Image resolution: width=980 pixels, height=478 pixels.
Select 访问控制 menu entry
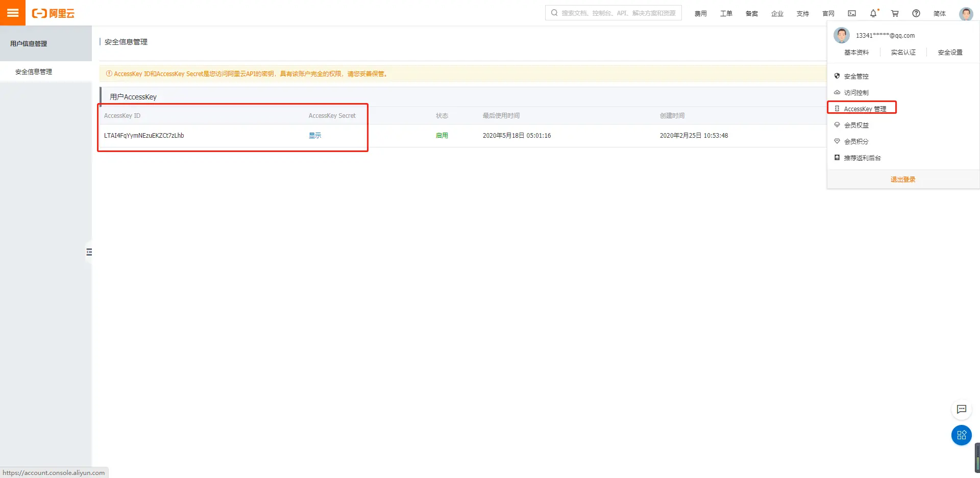click(x=903, y=93)
